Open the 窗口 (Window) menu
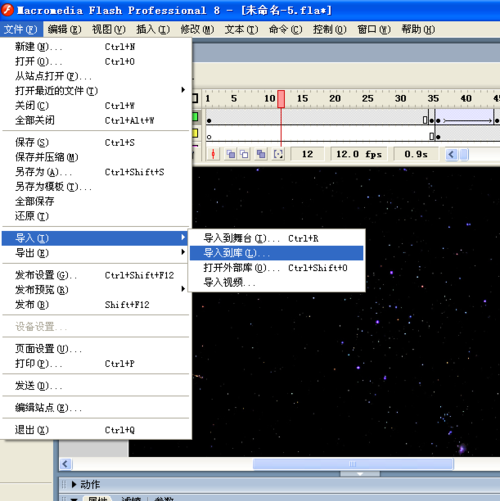Screen dimensions: 500x501 (374, 29)
